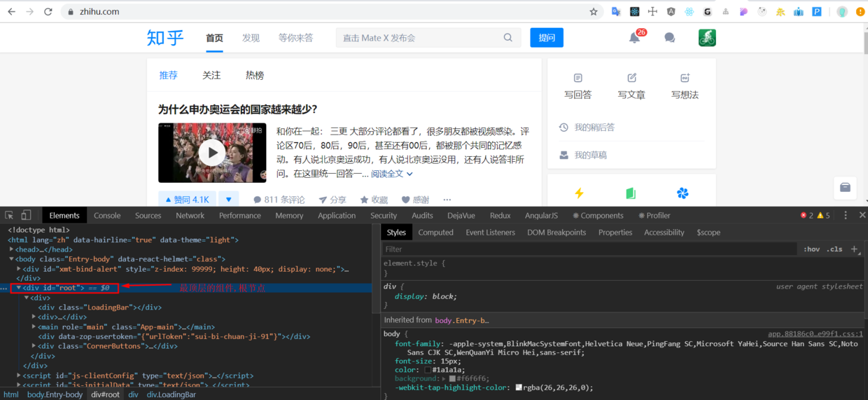Viewport: 868px width, 400px height.
Task: Switch to the Computed styles tab
Action: pyautogui.click(x=436, y=233)
